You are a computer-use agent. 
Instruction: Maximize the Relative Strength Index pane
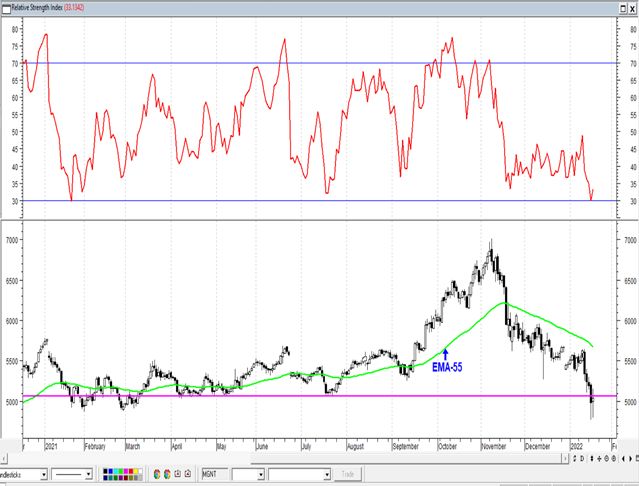coord(624,8)
